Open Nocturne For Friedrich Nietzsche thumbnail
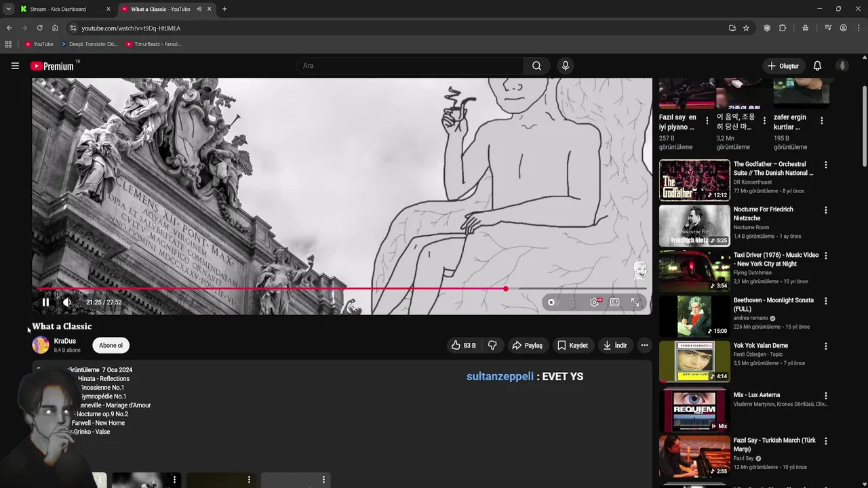This screenshot has width=868, height=488. click(x=694, y=225)
